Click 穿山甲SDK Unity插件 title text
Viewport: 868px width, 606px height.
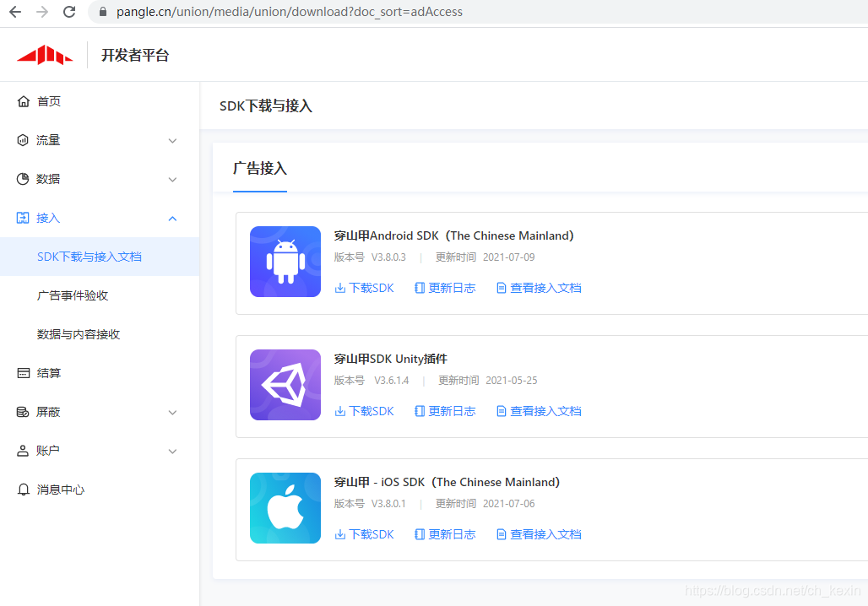click(x=391, y=360)
